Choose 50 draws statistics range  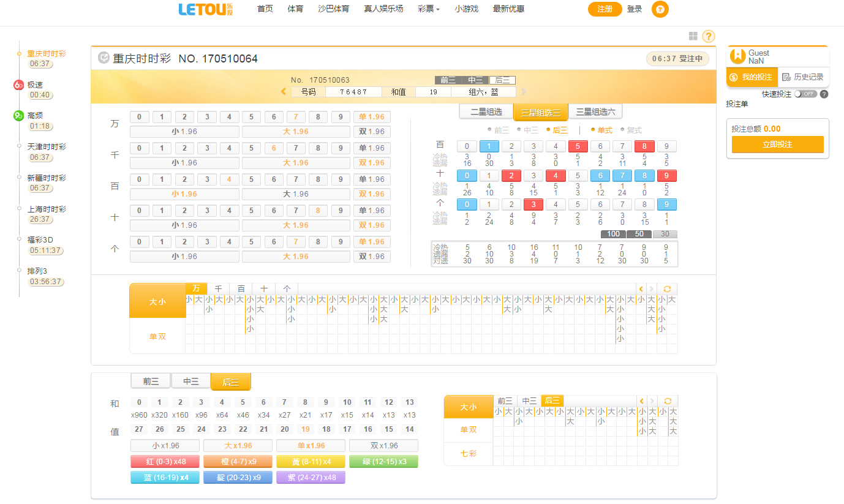[639, 234]
